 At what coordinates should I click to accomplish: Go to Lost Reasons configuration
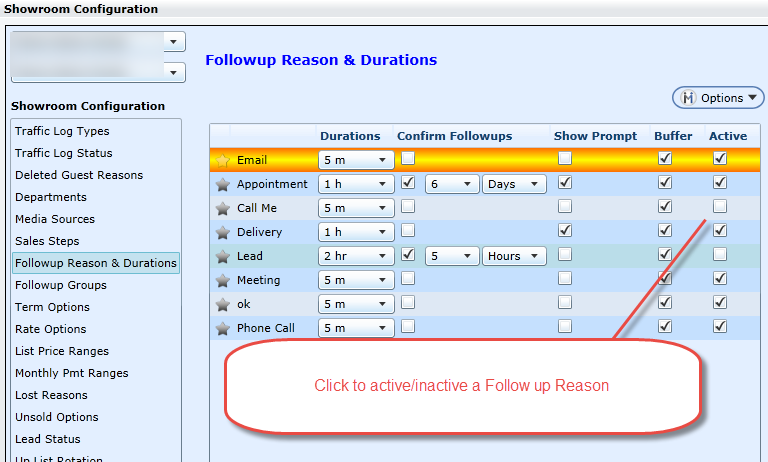click(51, 395)
